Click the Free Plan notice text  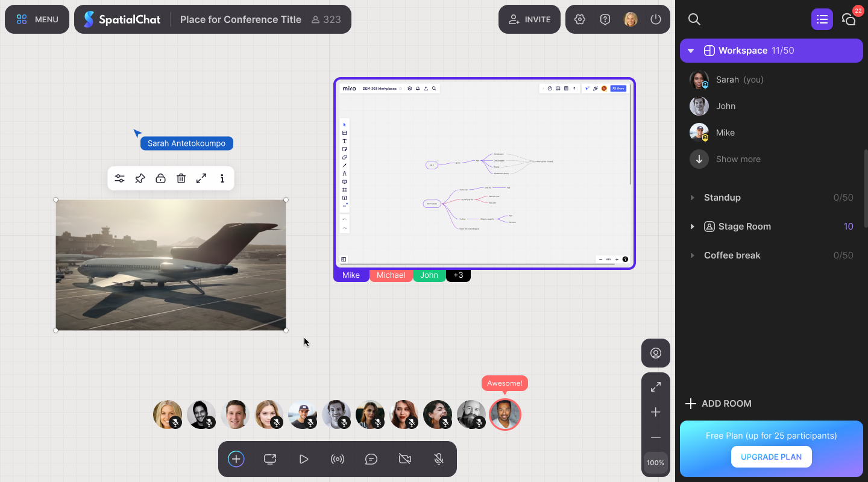click(x=771, y=436)
